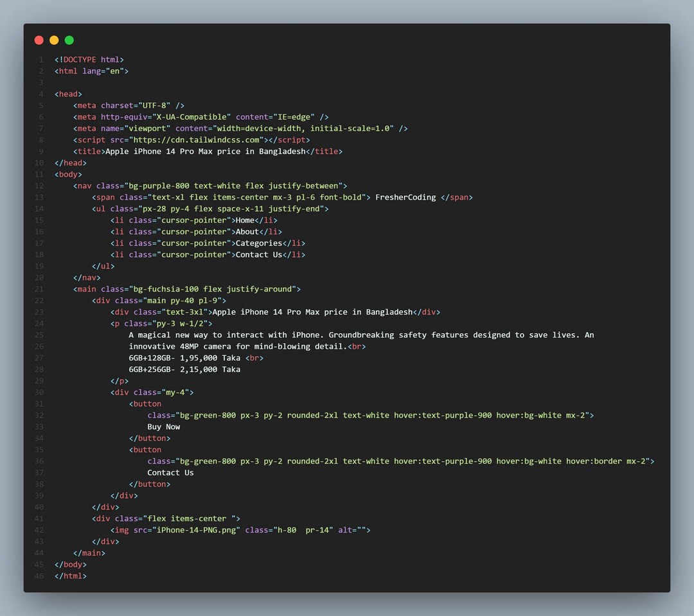The height and width of the screenshot is (616, 694).
Task: Click the closing </main> tag
Action: [x=89, y=554]
